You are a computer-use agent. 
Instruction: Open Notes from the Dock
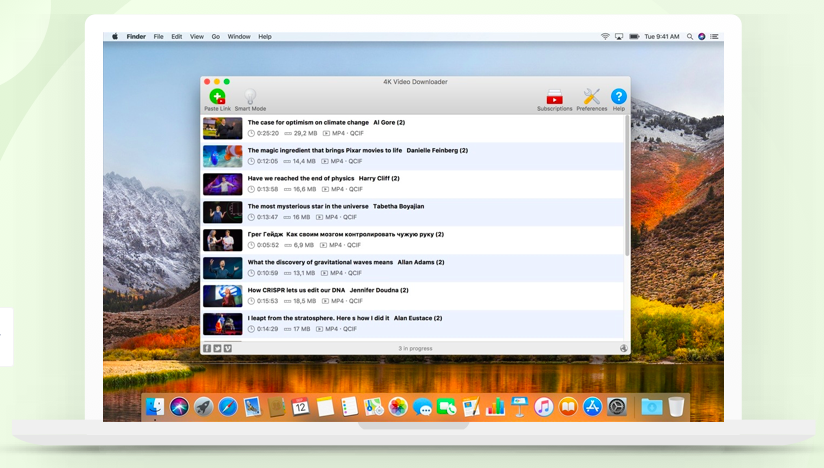325,407
